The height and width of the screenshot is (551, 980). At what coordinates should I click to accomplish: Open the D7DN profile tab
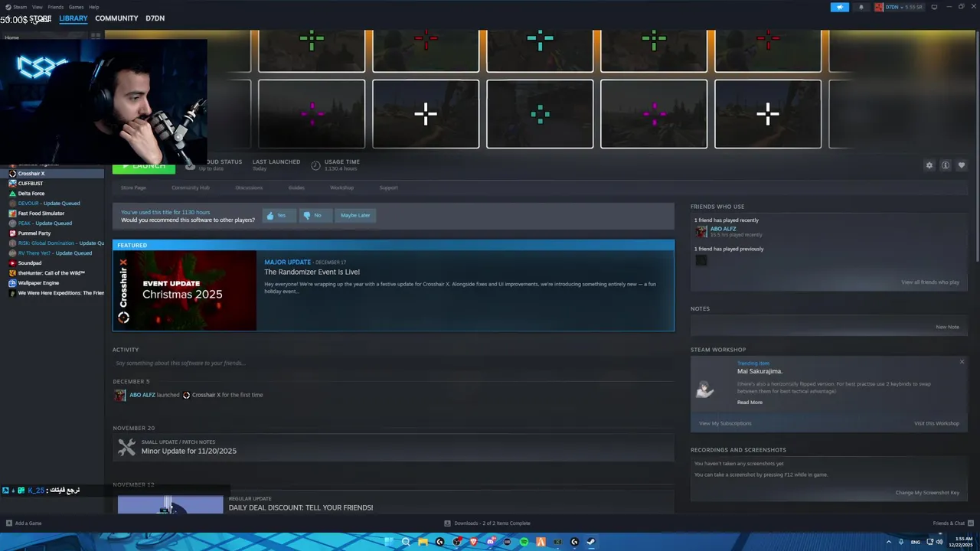(155, 18)
